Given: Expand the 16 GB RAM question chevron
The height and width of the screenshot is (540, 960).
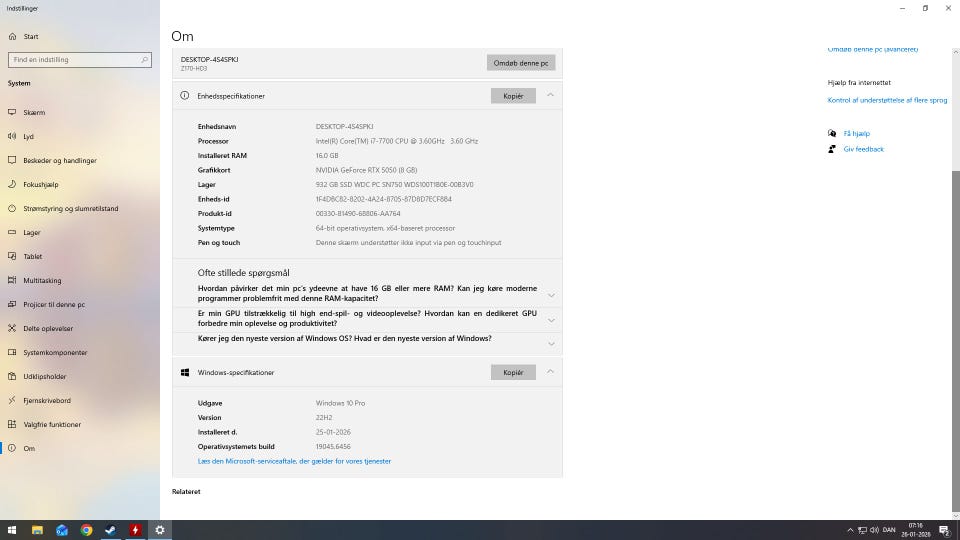Looking at the screenshot, I should tap(551, 295).
